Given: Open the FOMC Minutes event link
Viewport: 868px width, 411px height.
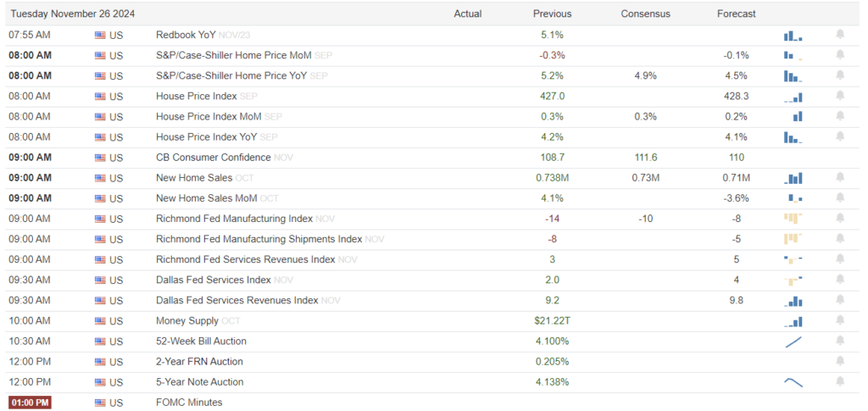Looking at the screenshot, I should (x=189, y=403).
